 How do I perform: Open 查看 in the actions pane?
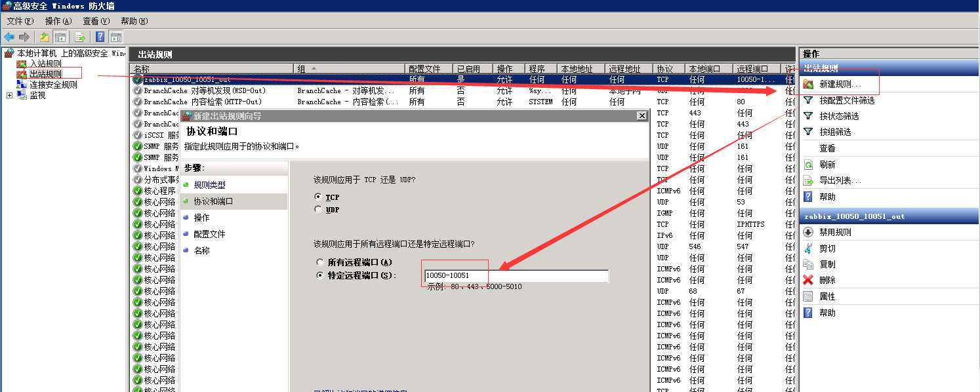point(827,149)
